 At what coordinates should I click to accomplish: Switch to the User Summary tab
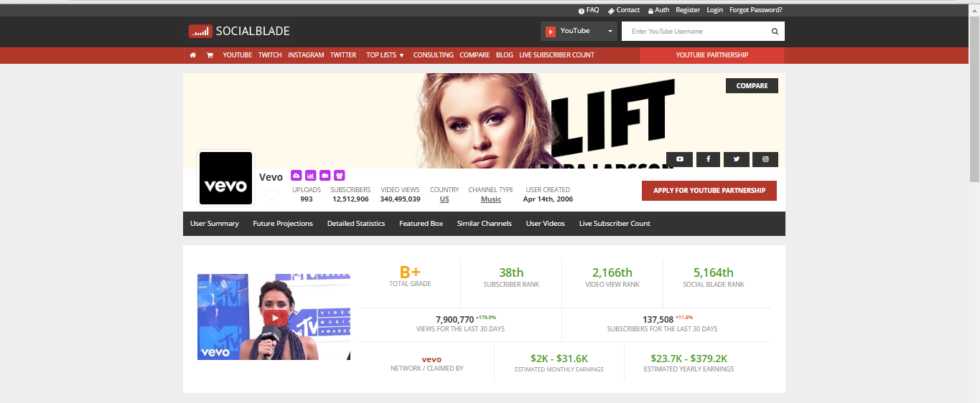[x=215, y=224]
